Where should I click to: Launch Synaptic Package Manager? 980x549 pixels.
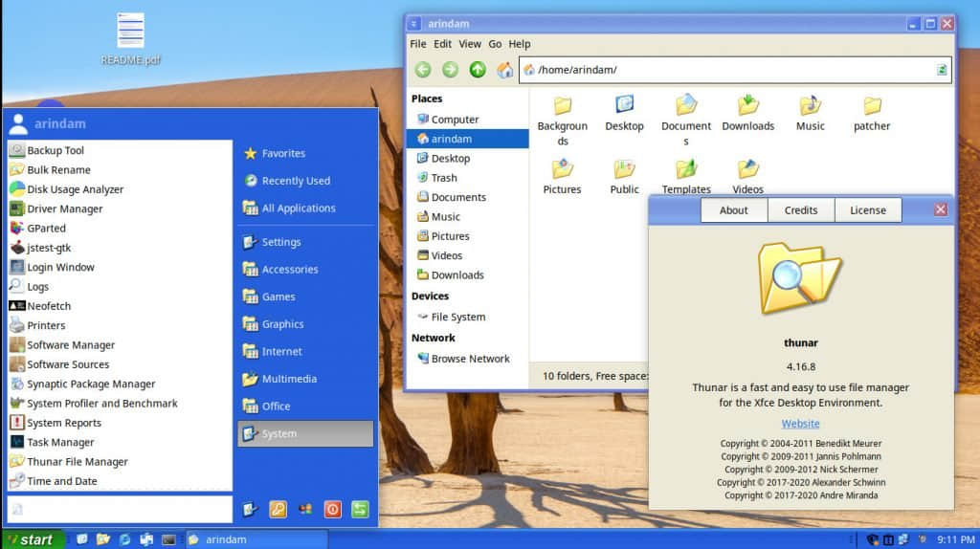(120, 384)
